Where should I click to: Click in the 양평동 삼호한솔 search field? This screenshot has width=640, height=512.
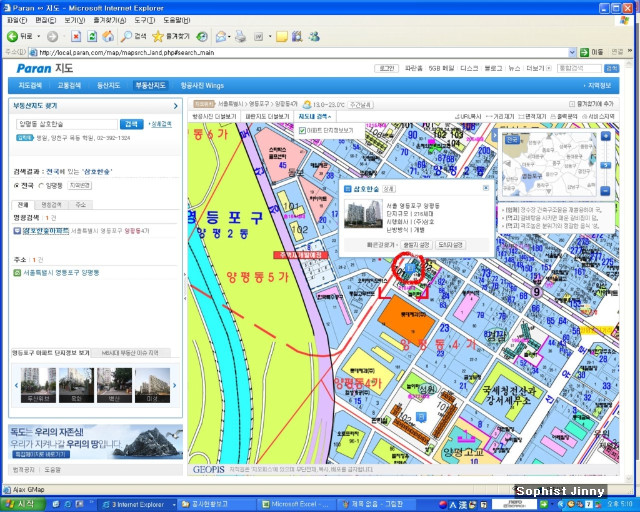[67, 124]
